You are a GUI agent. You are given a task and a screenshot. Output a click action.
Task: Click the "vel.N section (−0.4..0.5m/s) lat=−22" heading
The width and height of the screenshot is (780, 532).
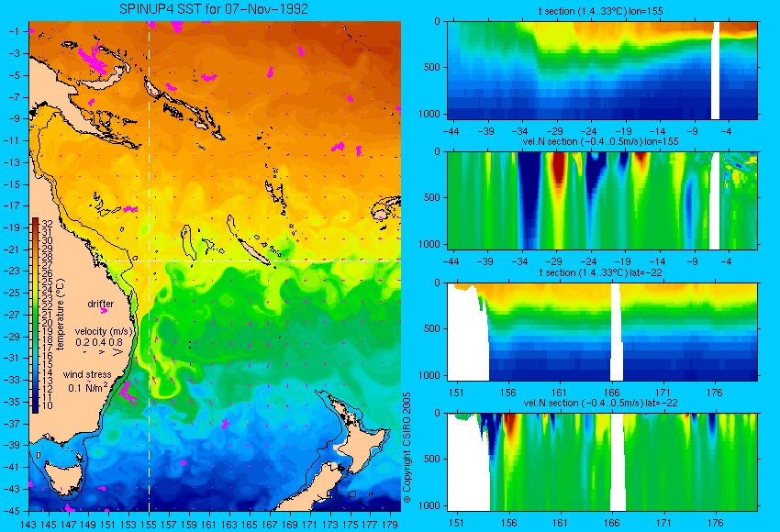point(600,403)
